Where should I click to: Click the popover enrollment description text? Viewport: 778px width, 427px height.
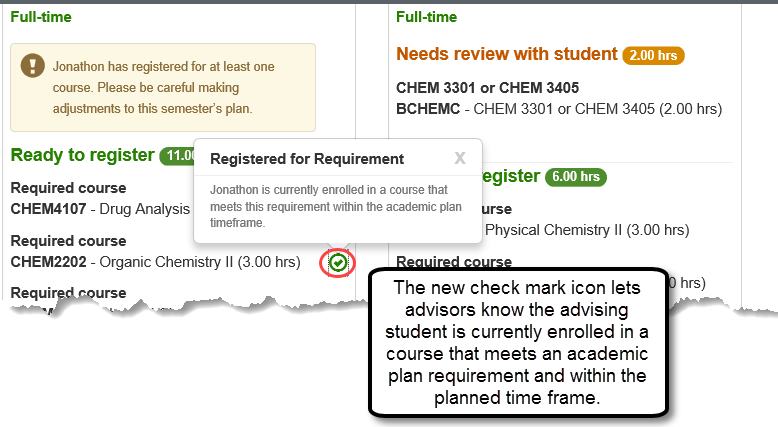[337, 206]
